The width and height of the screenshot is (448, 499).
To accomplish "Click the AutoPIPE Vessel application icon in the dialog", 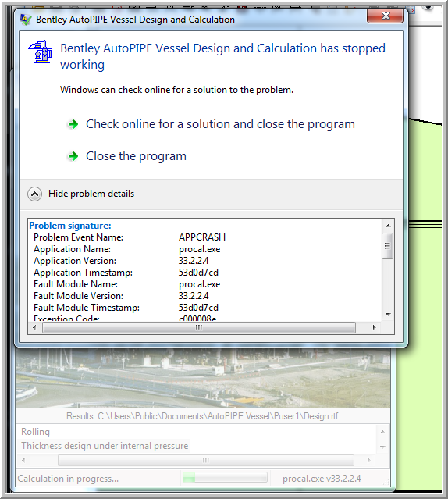I will [x=40, y=52].
